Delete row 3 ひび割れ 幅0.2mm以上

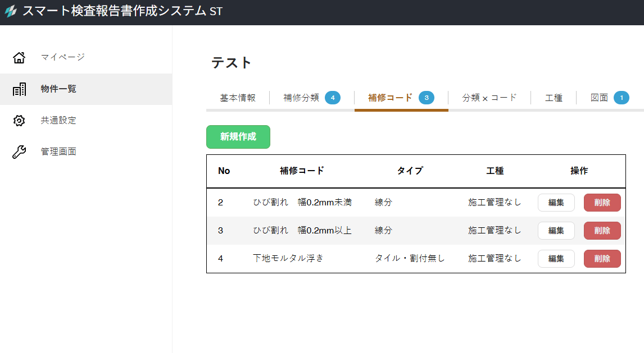tap(602, 231)
